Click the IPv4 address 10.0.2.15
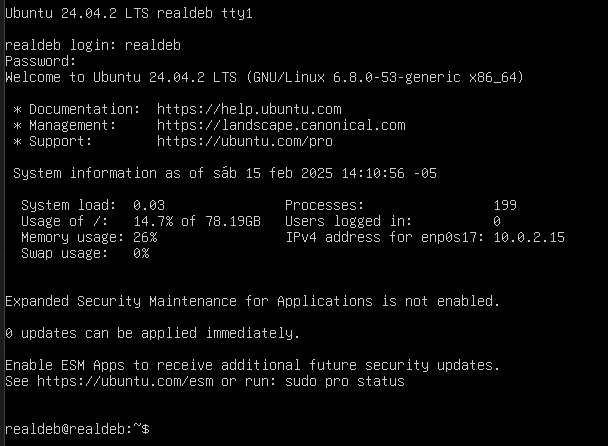The image size is (608, 446). 529,237
